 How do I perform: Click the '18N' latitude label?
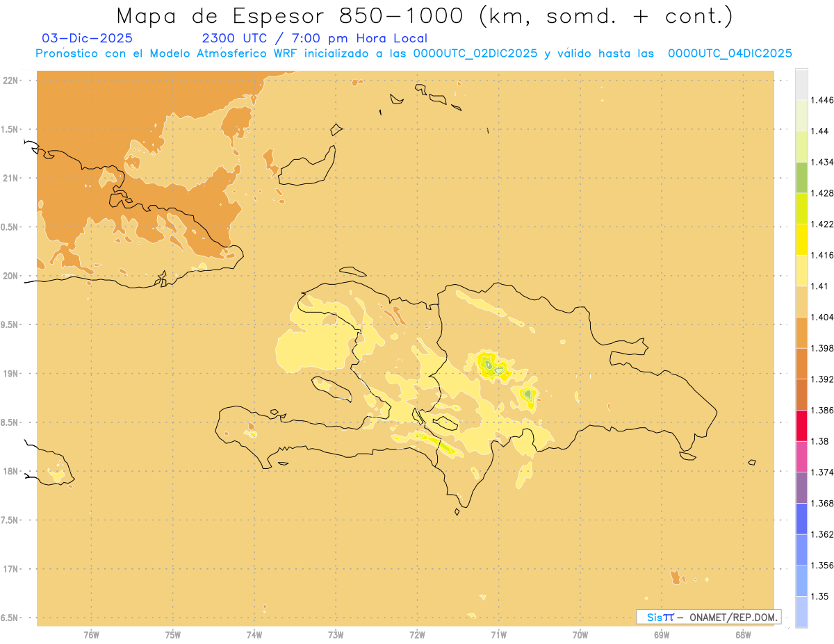(10, 472)
